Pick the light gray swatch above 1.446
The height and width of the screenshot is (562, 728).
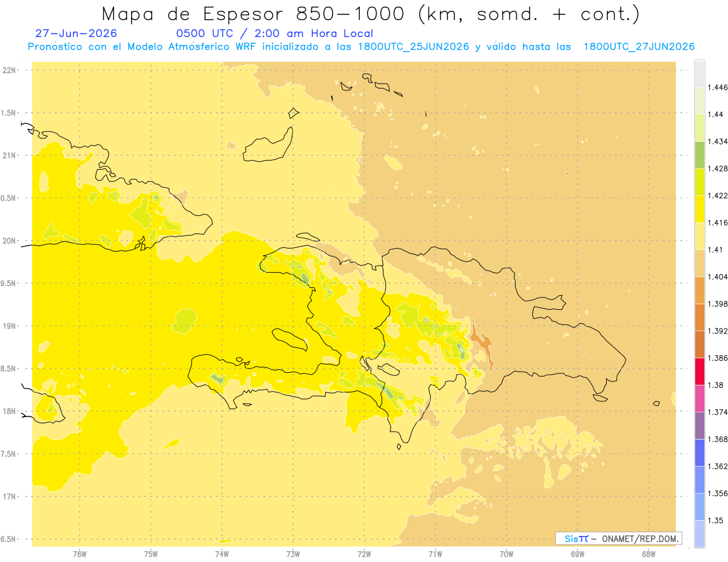coord(699,73)
